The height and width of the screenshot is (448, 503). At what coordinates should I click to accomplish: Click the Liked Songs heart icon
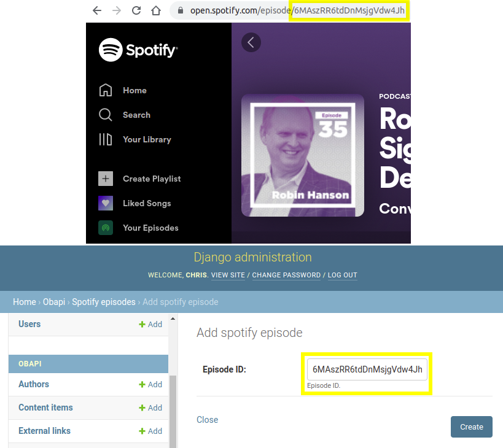pos(106,203)
